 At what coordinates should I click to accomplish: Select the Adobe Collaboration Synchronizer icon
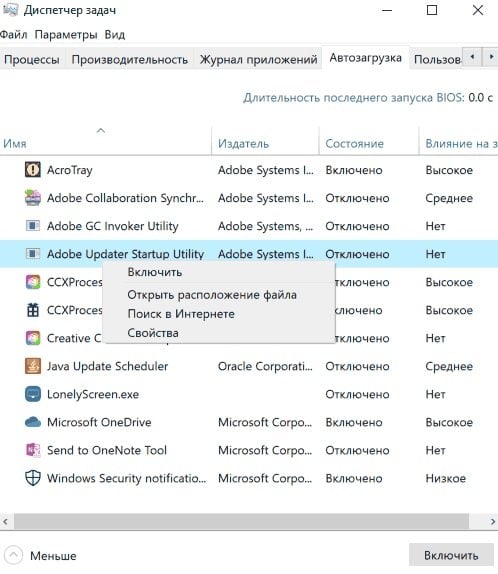(33, 198)
